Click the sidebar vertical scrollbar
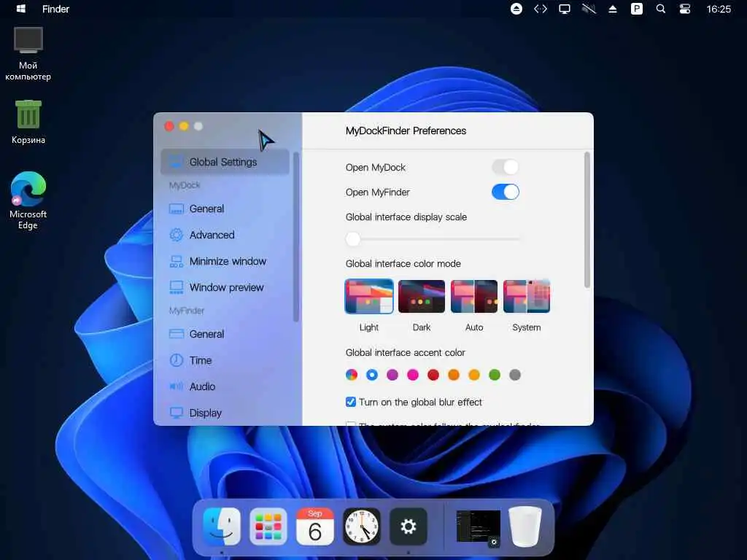 point(296,237)
